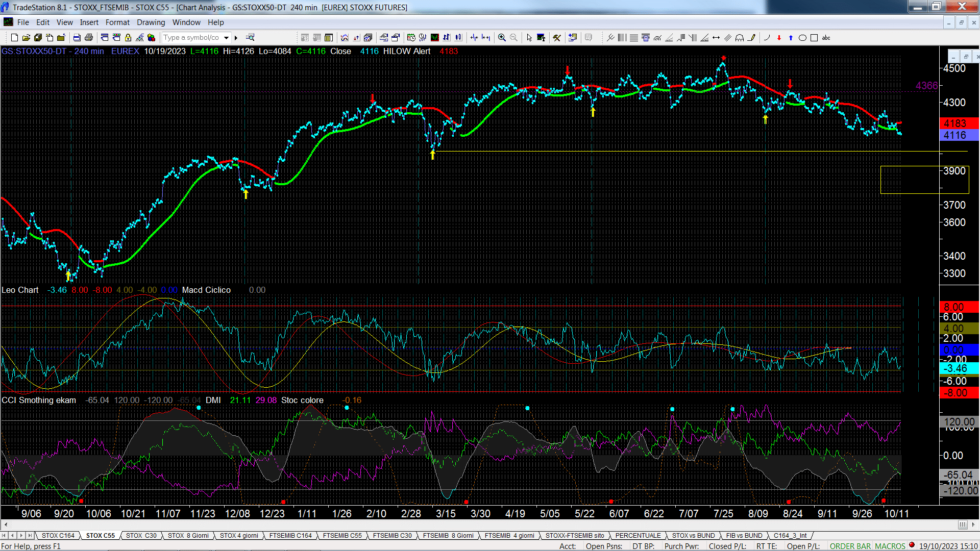Select the ellipse drawing tool
980x551 pixels.
pos(802,37)
